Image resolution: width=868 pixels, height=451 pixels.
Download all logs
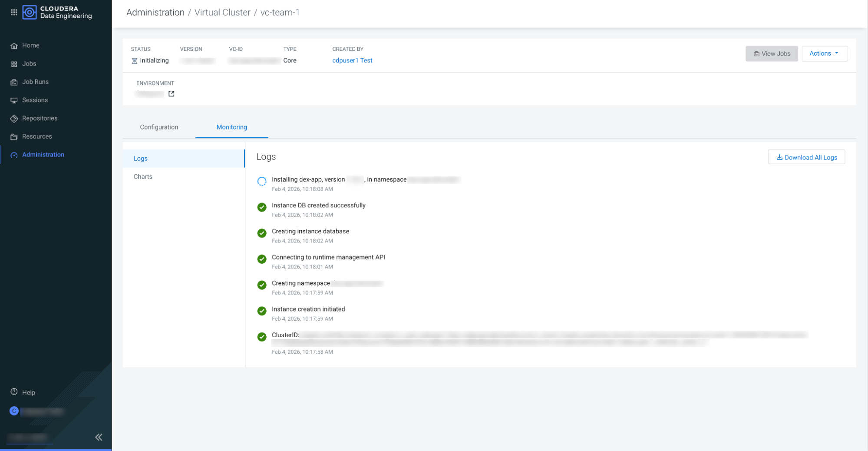click(806, 157)
